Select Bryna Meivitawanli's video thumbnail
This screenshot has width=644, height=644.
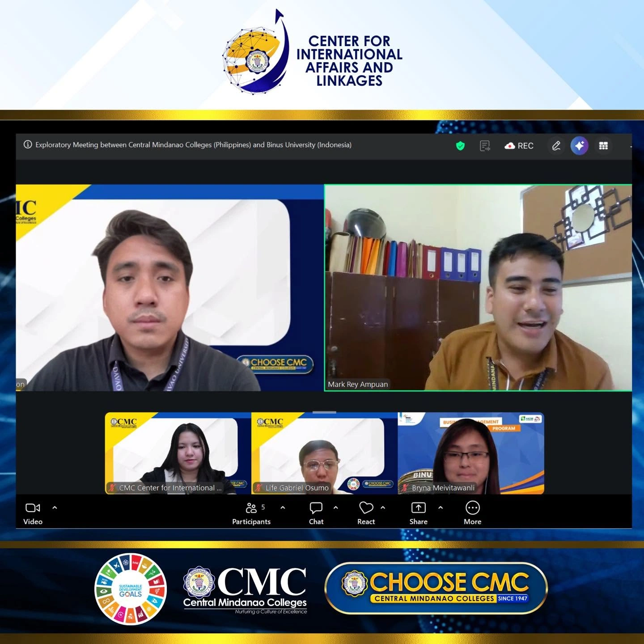[471, 453]
